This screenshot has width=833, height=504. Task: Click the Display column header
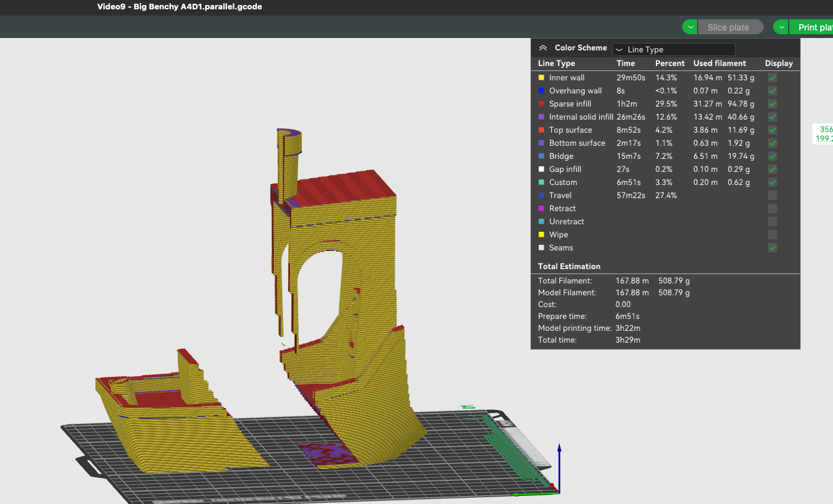point(779,64)
